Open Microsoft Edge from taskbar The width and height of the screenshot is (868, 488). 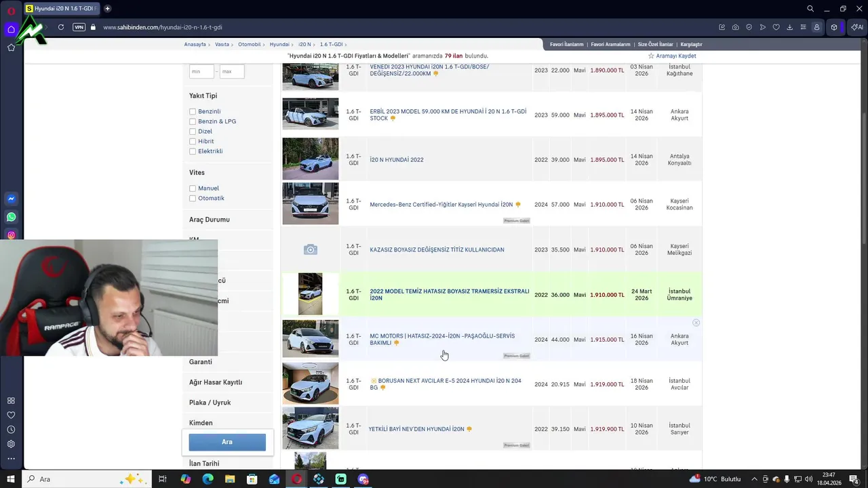click(208, 479)
